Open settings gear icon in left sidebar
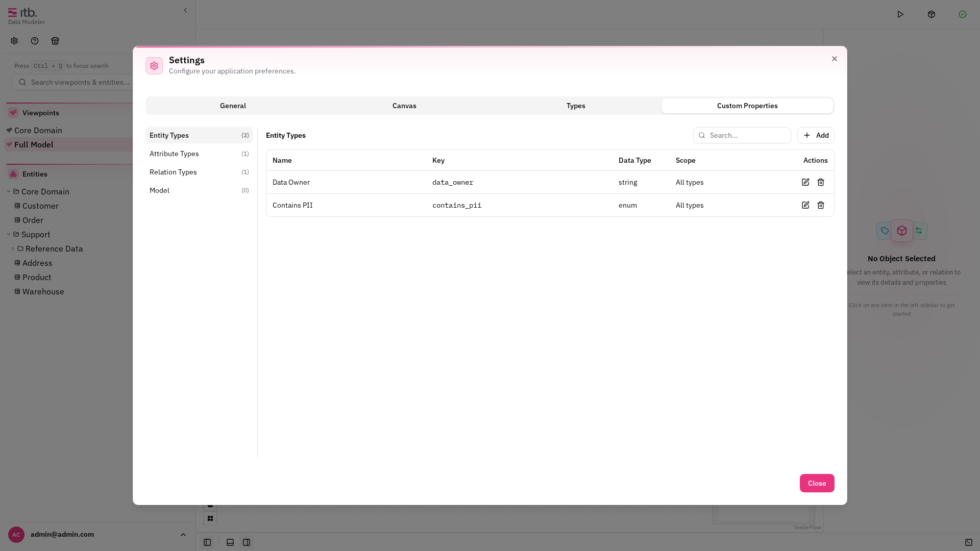 (14, 41)
